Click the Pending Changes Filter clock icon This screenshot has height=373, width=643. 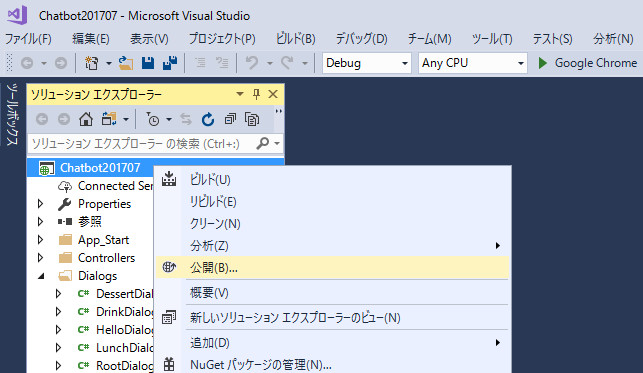pos(153,119)
